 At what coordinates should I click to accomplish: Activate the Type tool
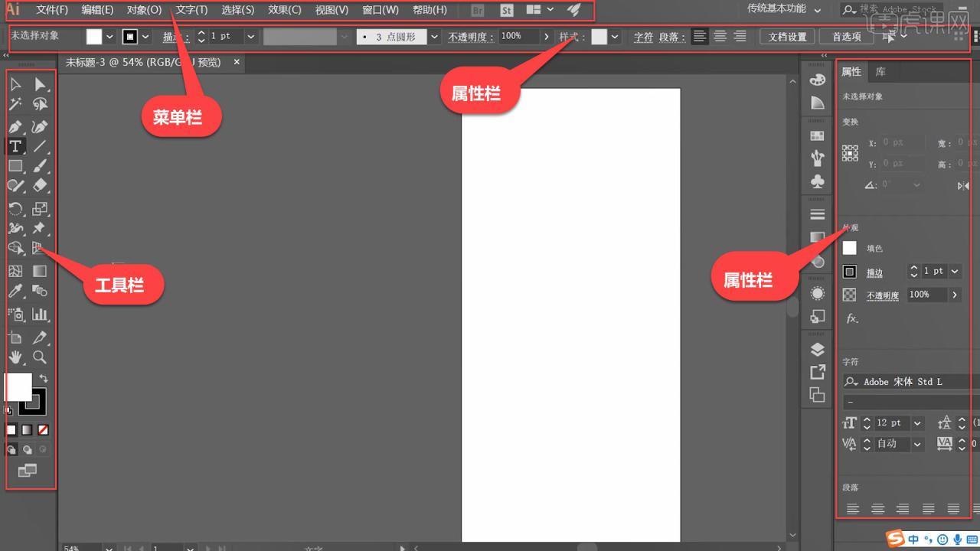(15, 146)
